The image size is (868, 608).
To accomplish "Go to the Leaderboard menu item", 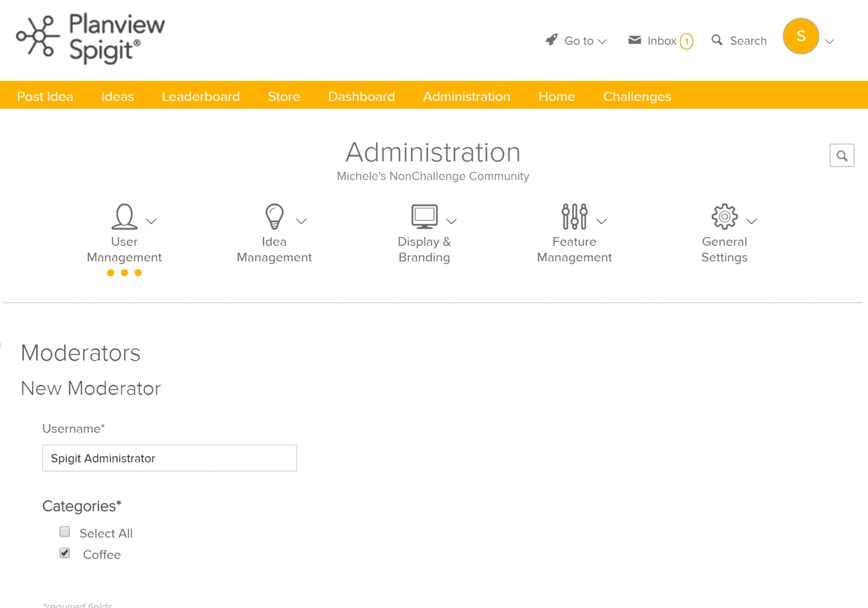I will tap(201, 97).
